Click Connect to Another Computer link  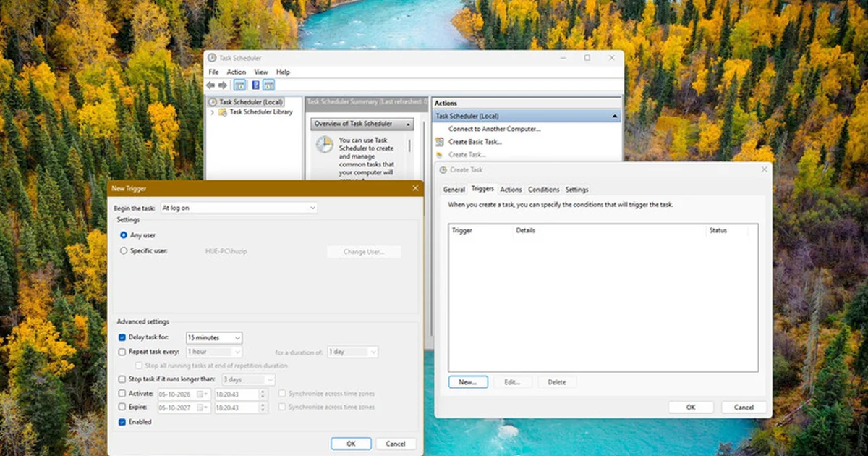tap(494, 129)
